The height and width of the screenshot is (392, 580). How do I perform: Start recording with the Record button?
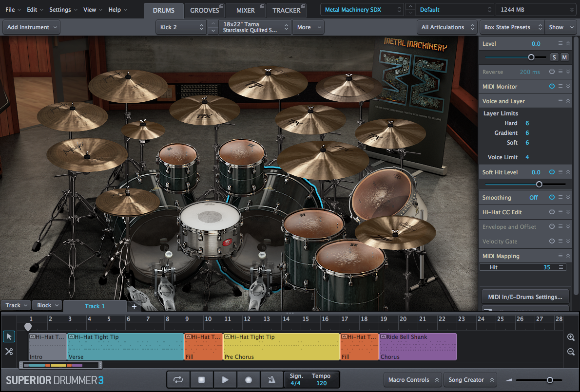click(x=249, y=380)
